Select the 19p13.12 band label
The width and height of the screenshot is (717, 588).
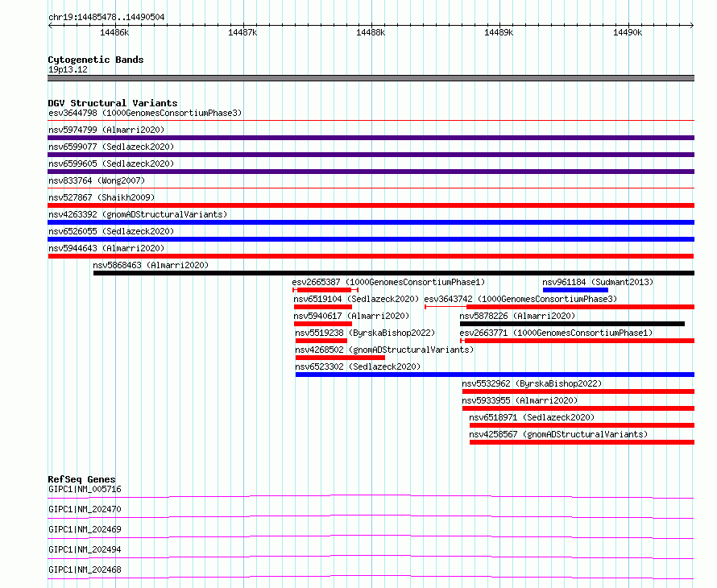pos(68,69)
